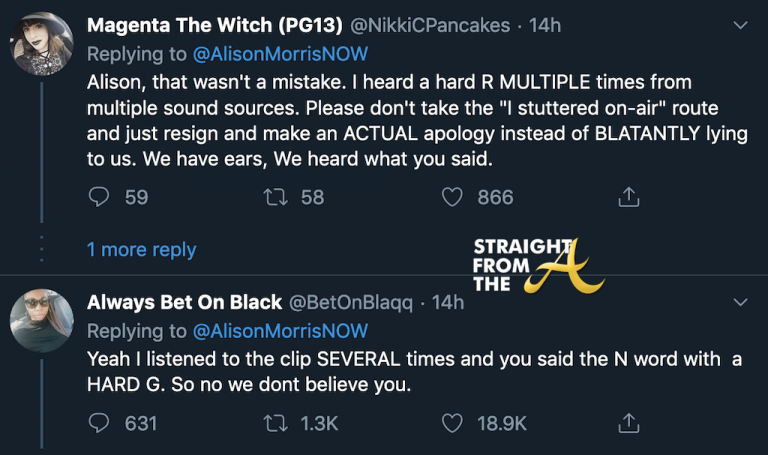Like the tweet with 18.9K likes
This screenshot has height=455, width=768.
453,423
